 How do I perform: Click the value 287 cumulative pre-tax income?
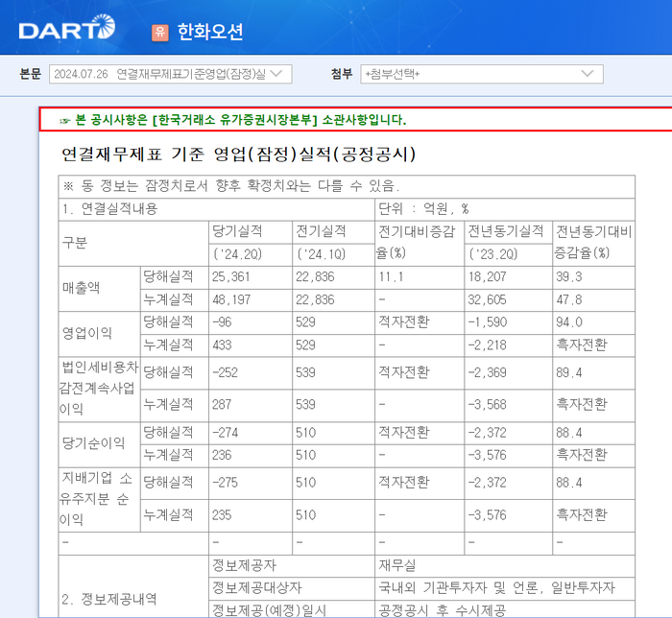[x=222, y=405]
